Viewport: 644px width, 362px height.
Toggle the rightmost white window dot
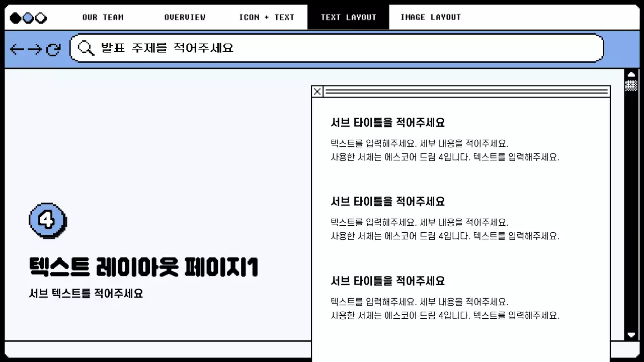pyautogui.click(x=39, y=17)
